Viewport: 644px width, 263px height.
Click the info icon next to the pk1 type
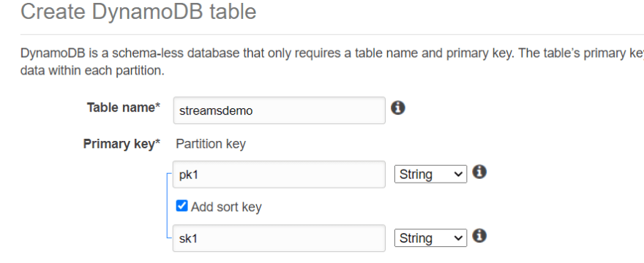(479, 172)
